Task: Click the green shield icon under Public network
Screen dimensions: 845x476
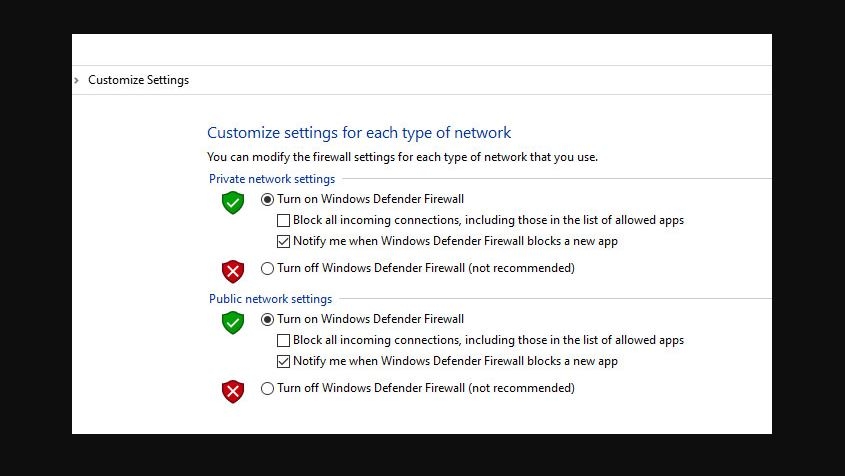Action: (233, 323)
